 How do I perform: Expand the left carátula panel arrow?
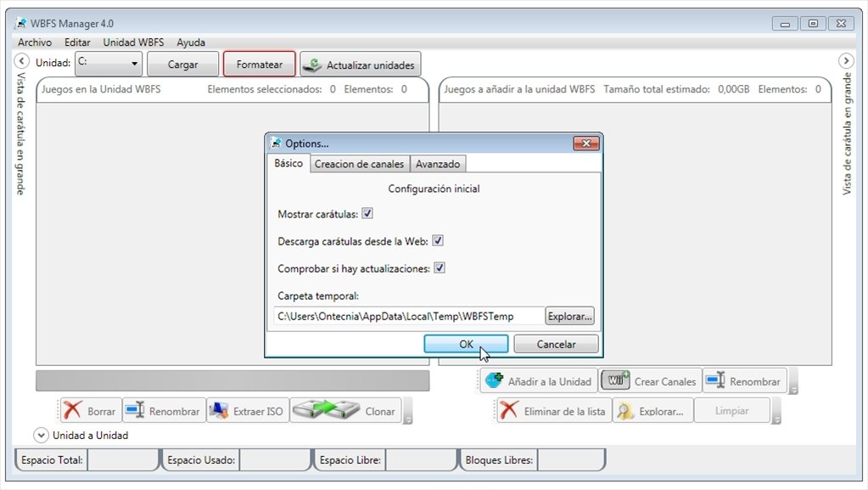pos(21,60)
